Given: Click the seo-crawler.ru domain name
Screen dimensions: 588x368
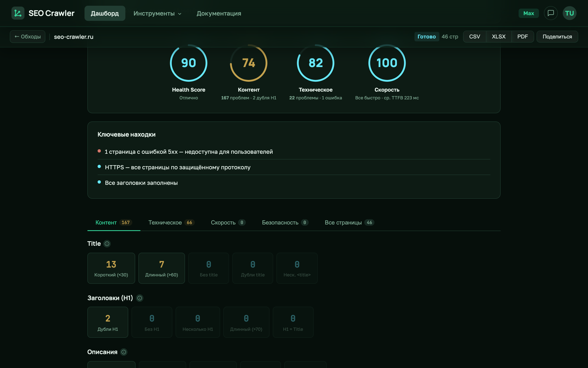Looking at the screenshot, I should 74,37.
